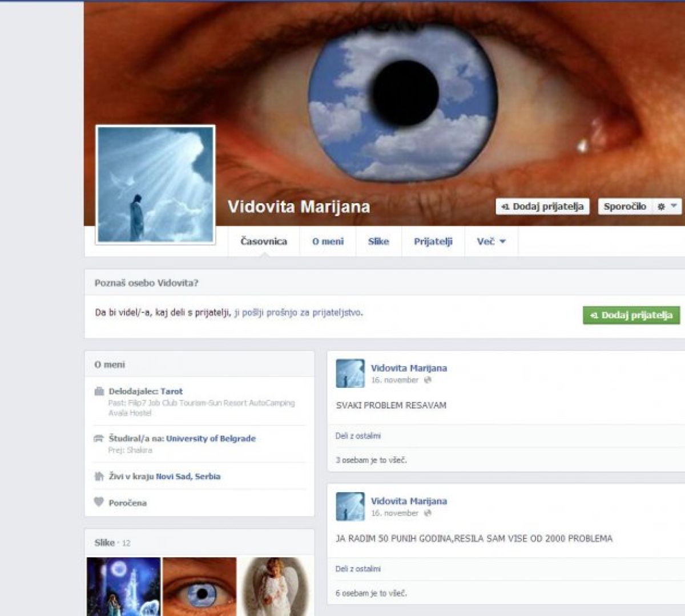Switch to the Časovnica tab
This screenshot has height=616, width=685.
[x=264, y=241]
